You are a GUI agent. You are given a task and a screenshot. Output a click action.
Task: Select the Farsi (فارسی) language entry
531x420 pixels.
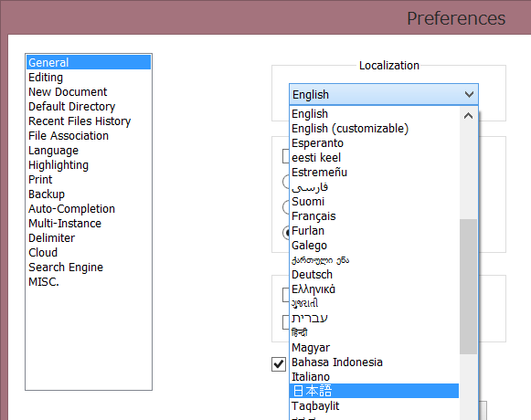(x=375, y=187)
